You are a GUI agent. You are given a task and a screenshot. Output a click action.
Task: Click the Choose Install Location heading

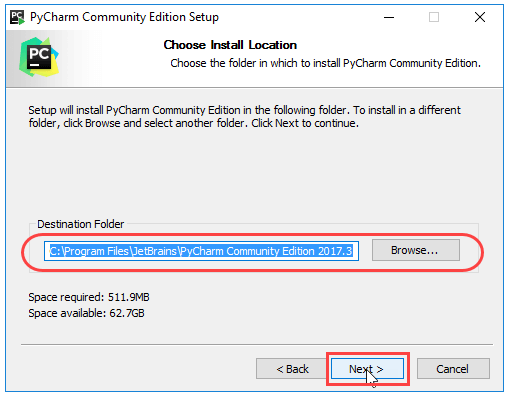point(230,45)
